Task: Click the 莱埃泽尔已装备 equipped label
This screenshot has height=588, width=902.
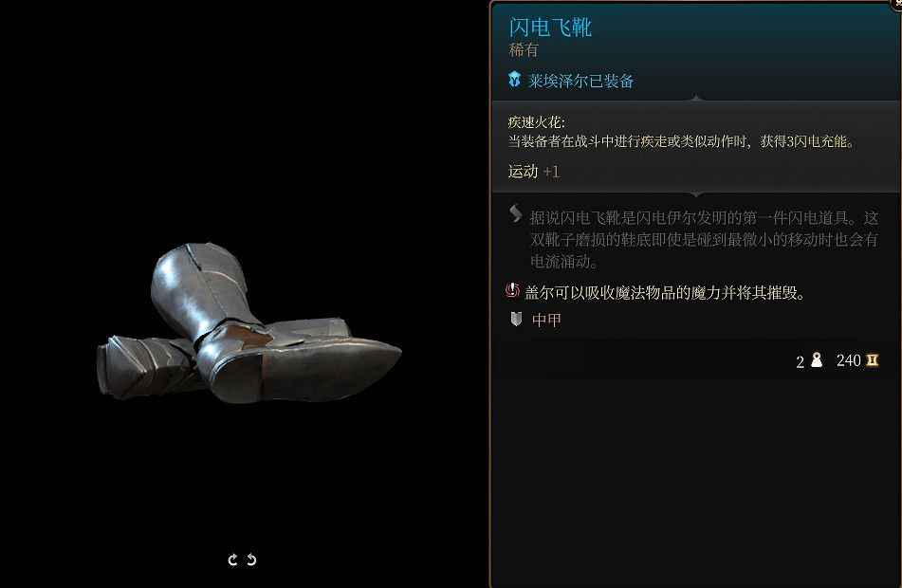Action: (x=580, y=82)
